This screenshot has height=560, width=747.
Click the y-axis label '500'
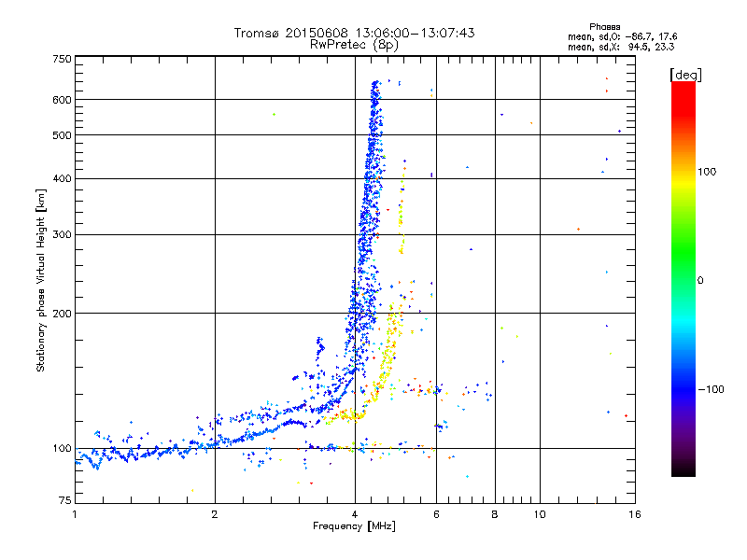coord(62,135)
